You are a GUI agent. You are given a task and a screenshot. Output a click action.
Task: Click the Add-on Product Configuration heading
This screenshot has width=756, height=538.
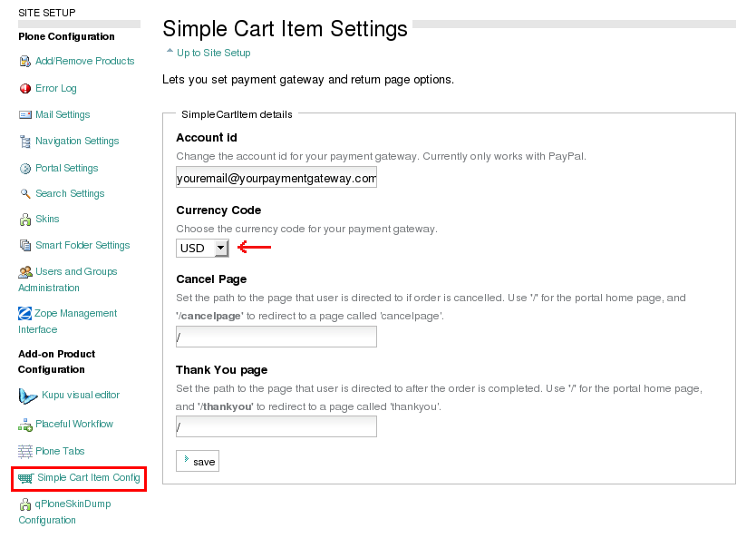point(57,362)
